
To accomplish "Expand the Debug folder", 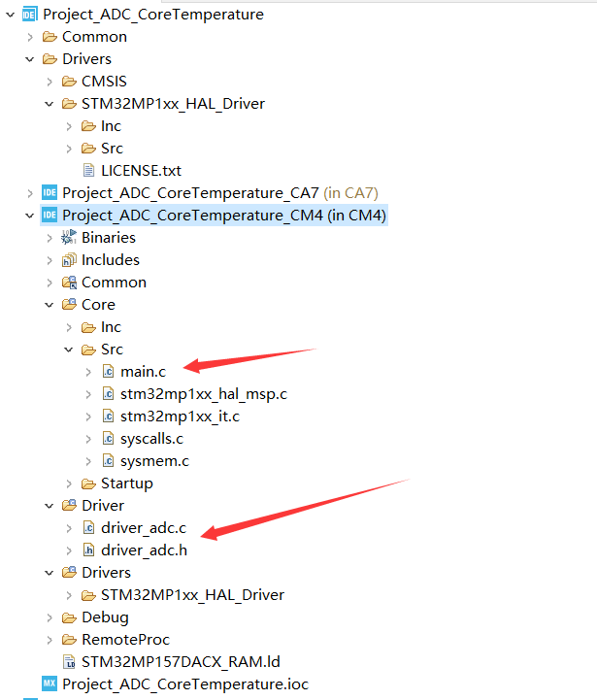I will coord(50,617).
